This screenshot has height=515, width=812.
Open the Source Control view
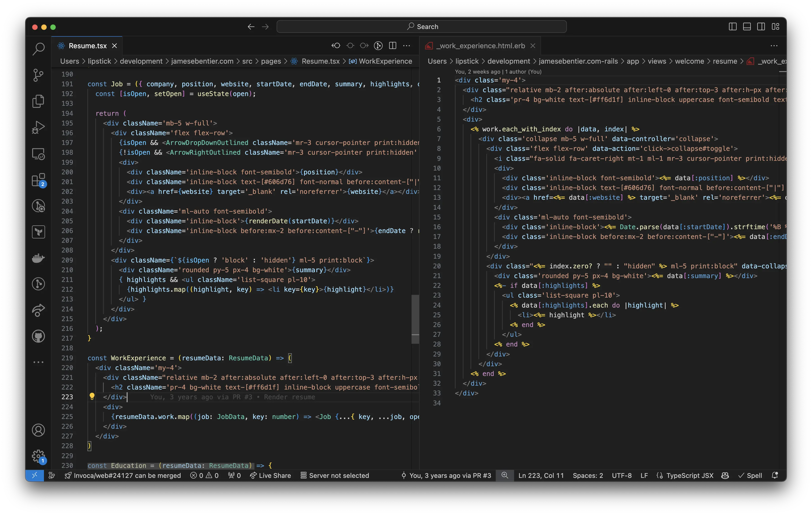pyautogui.click(x=39, y=75)
